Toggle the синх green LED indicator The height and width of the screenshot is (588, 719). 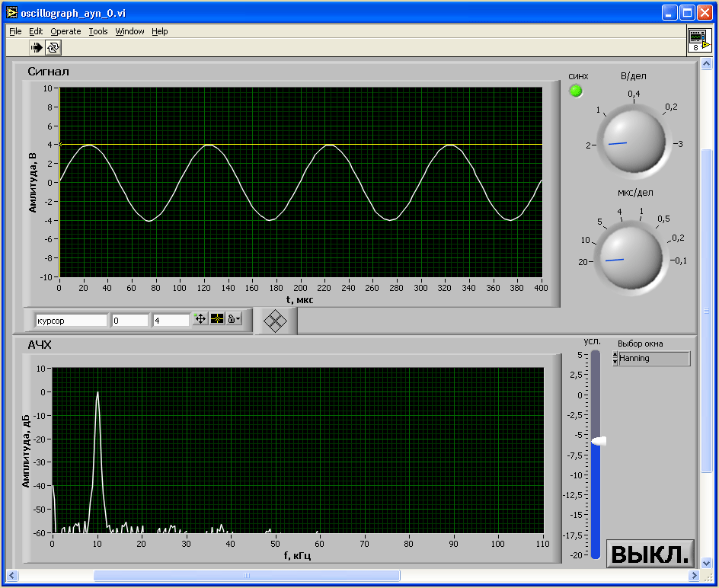[x=576, y=91]
